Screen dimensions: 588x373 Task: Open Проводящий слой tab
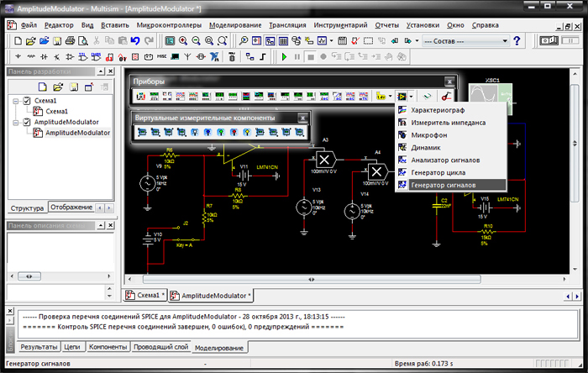click(x=161, y=347)
